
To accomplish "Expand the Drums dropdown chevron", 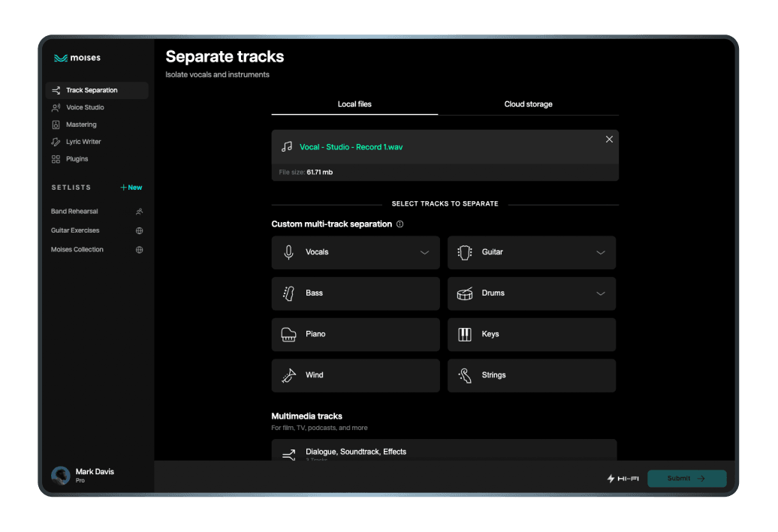I will 600,293.
